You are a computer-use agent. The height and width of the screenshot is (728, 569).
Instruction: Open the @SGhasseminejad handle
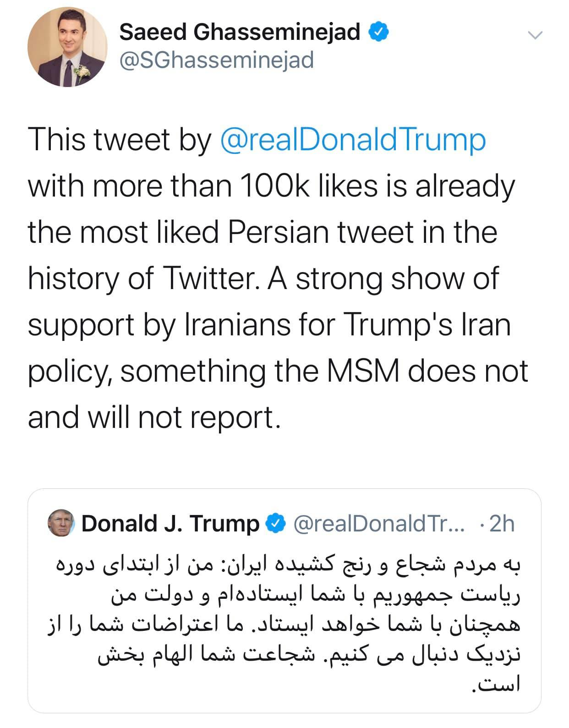[x=216, y=60]
